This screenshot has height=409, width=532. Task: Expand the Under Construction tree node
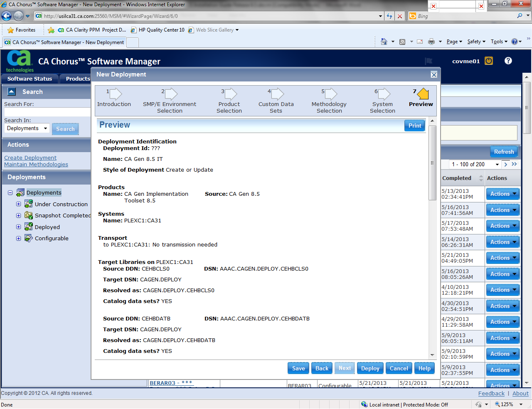point(18,204)
